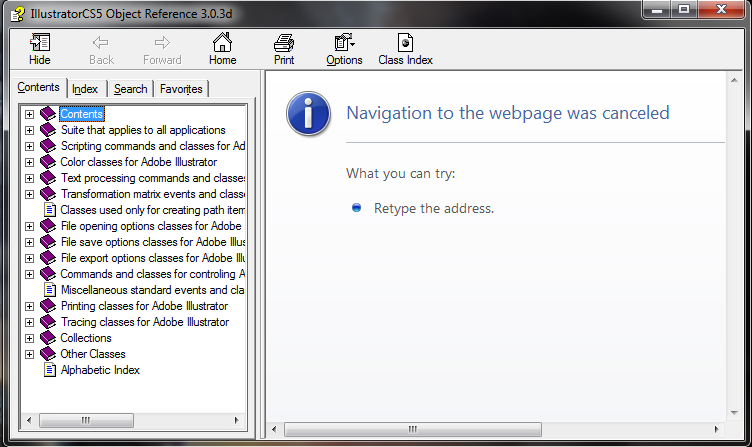Click 'Navigation to the webpage was canceled' heading

pos(507,113)
